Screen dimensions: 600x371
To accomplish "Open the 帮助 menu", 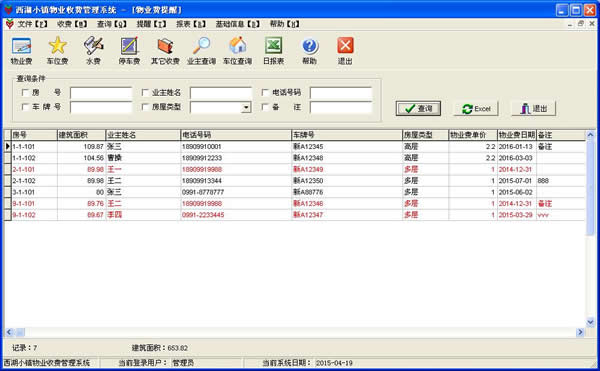I will [285, 24].
